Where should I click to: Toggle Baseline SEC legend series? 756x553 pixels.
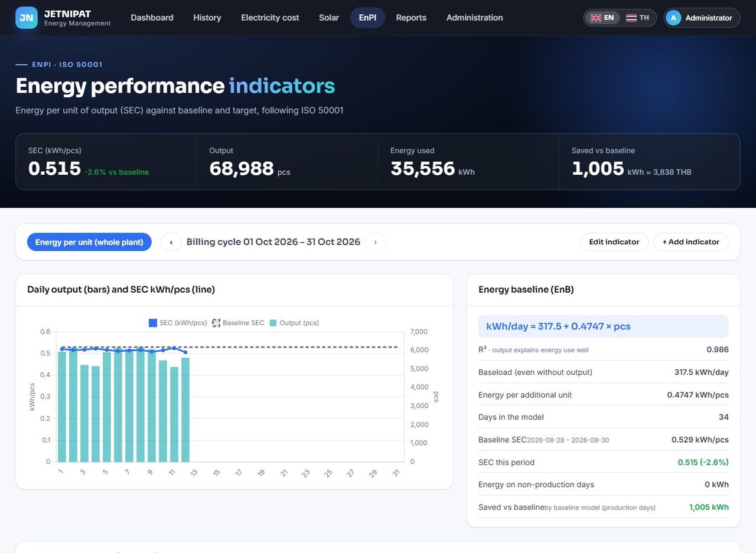tap(239, 323)
